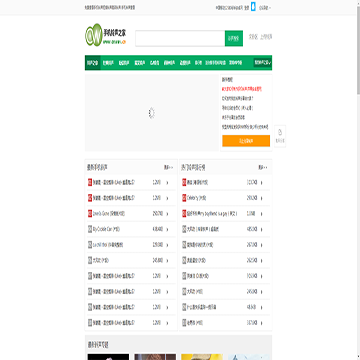The height and width of the screenshot is (360, 360).
Task: Click the red rank badge of first left-list song
Action: (x=90, y=182)
